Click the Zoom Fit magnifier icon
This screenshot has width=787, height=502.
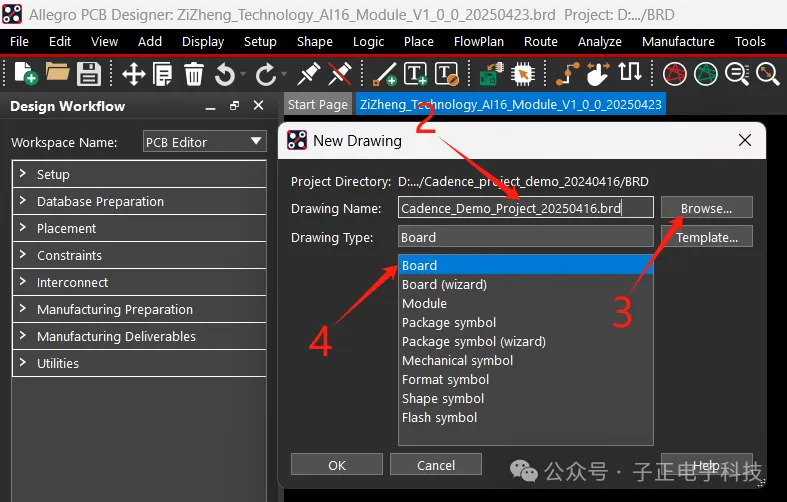tap(737, 74)
